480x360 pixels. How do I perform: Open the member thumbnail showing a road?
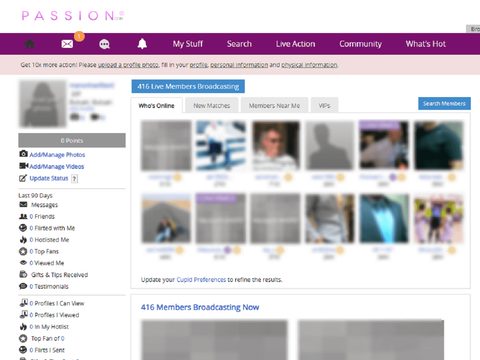pos(166,218)
